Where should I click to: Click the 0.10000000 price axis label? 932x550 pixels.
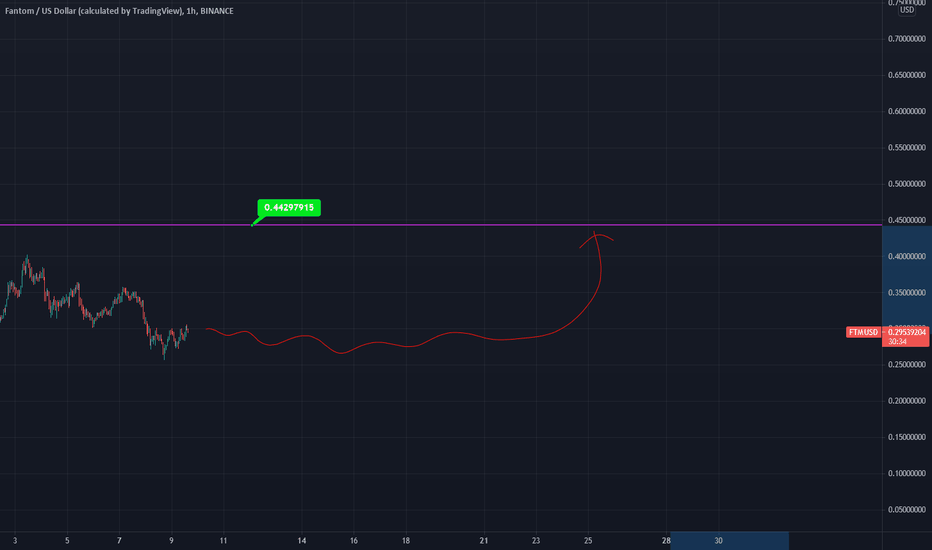click(906, 473)
